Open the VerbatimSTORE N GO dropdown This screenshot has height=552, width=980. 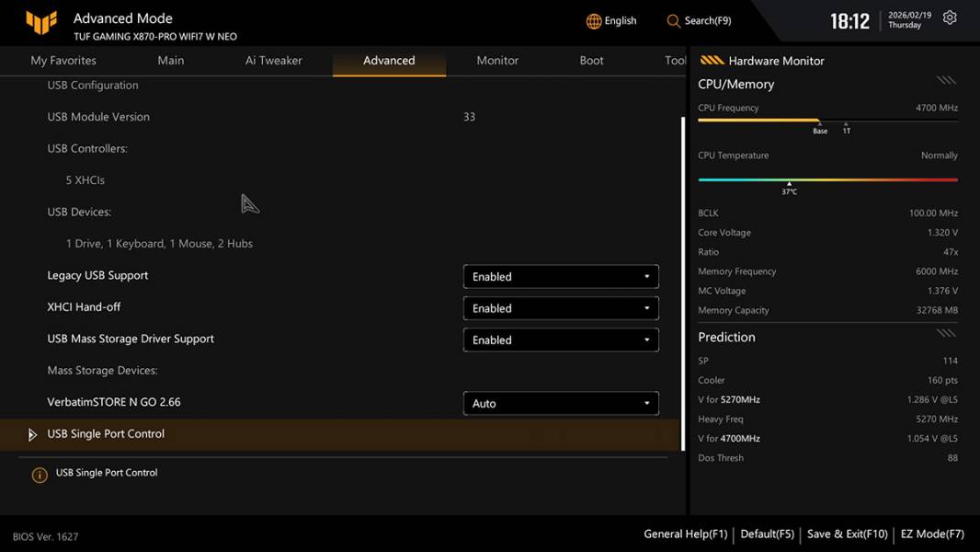click(x=560, y=404)
